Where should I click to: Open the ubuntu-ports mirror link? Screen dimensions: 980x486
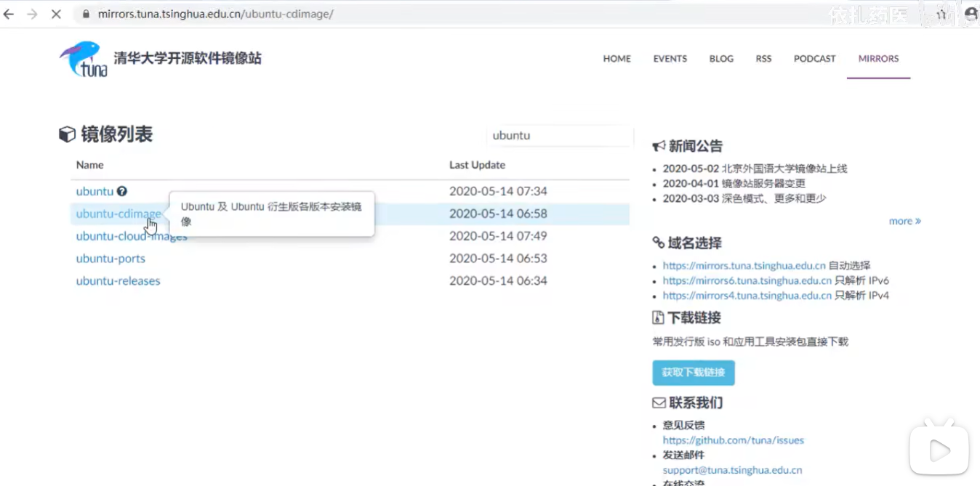point(111,259)
